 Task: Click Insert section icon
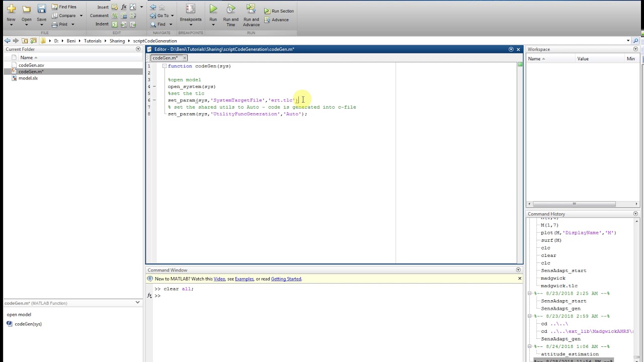[x=115, y=7]
